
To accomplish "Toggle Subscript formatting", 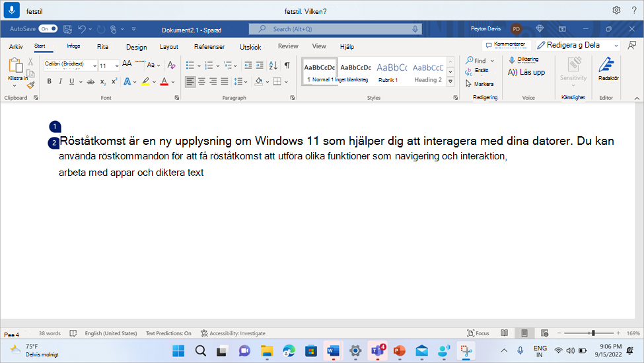I will (102, 82).
